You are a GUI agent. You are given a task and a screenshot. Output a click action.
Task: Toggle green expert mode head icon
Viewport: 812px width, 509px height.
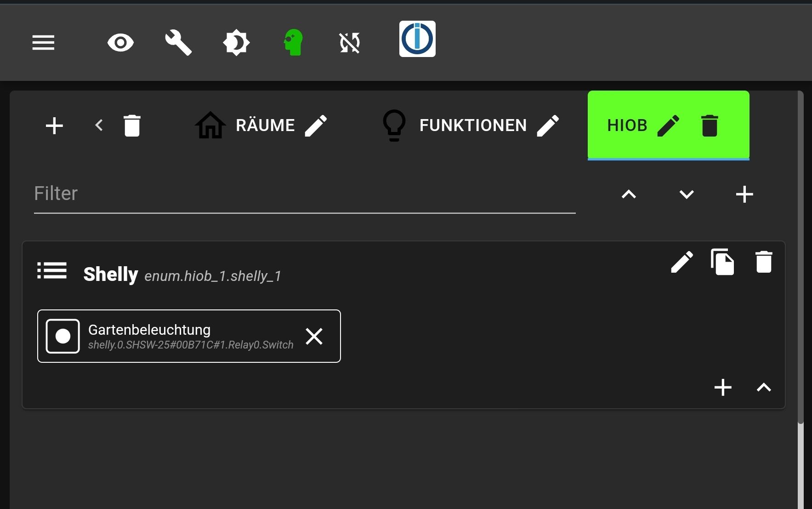tap(293, 42)
